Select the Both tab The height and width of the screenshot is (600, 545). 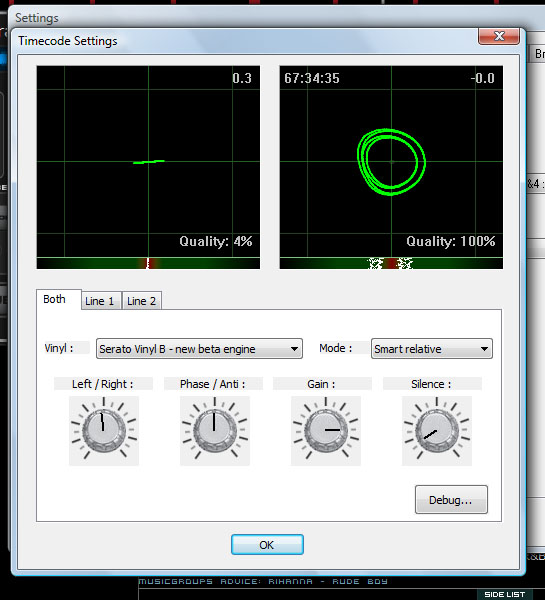click(59, 299)
